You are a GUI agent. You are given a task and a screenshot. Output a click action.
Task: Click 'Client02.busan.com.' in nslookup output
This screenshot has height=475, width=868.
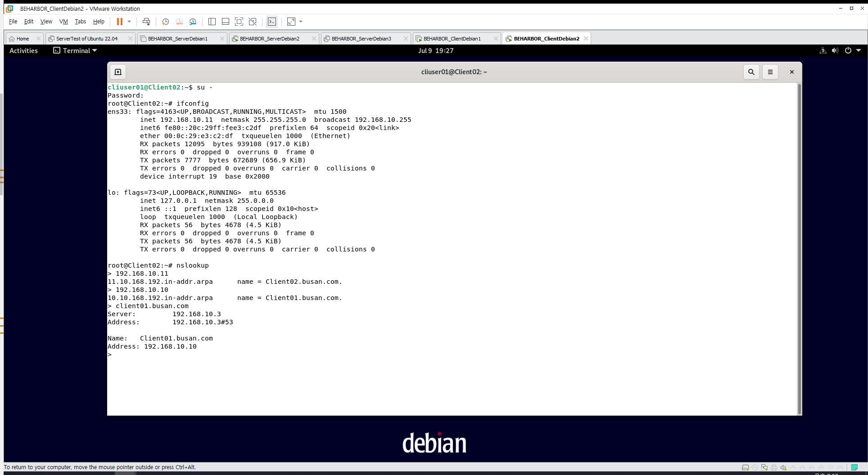(304, 282)
